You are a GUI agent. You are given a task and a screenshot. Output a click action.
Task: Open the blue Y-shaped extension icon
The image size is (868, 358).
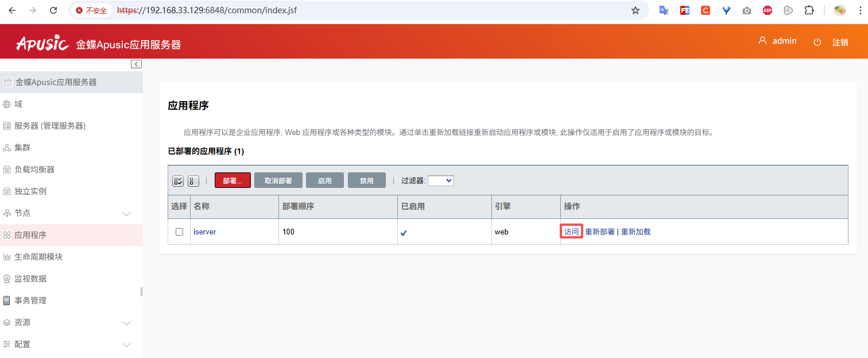tap(726, 10)
